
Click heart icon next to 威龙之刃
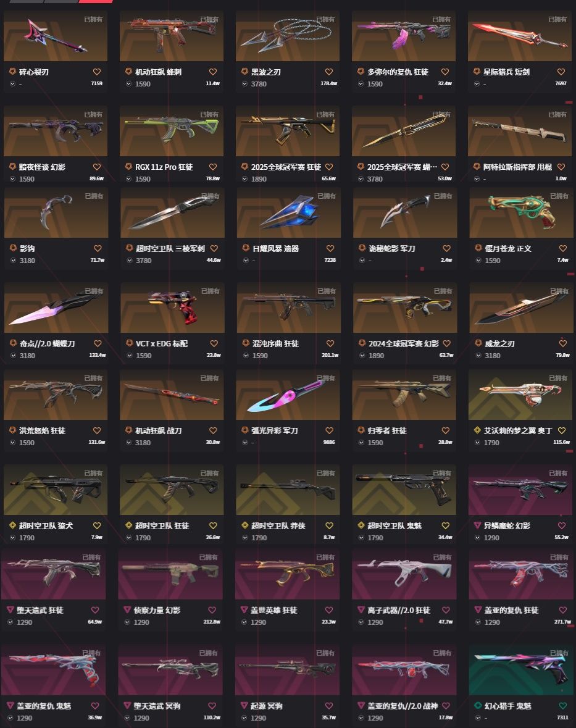(x=562, y=343)
